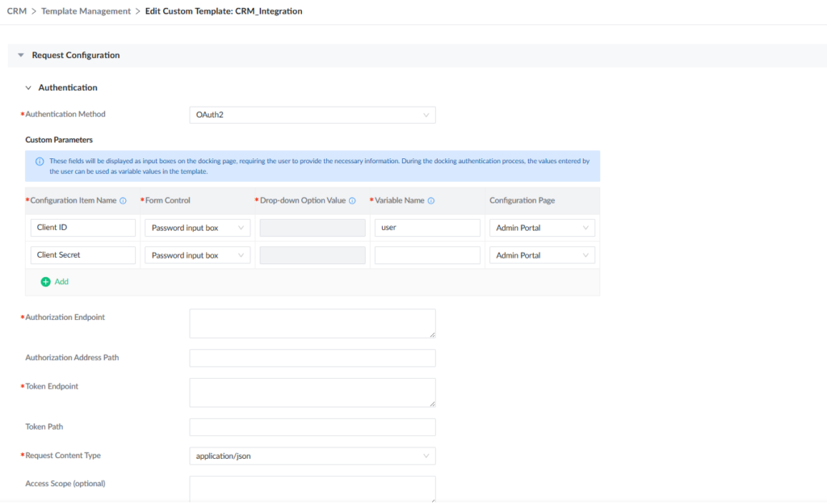This screenshot has width=827, height=504.
Task: Open the Authentication Method dropdown showing OAuth2
Action: tap(313, 115)
